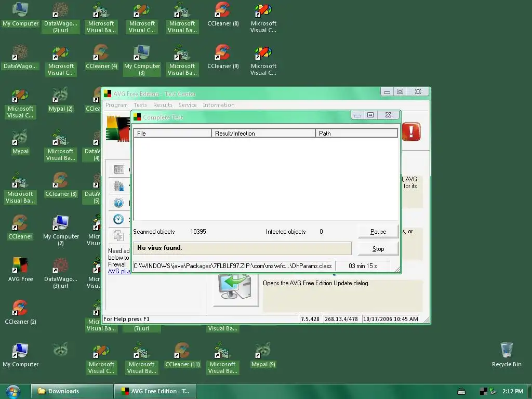Open the Program menu in AVG
532x399 pixels.
coord(116,105)
